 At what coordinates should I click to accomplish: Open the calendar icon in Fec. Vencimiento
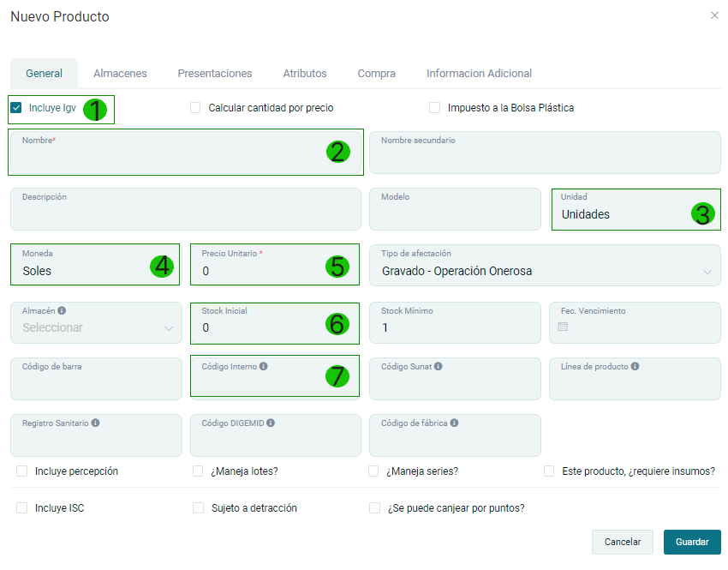(x=563, y=327)
